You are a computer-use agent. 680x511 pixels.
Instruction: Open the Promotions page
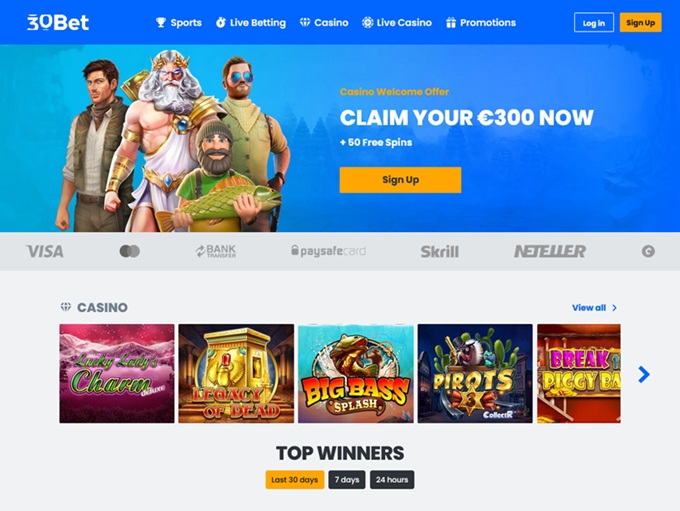481,23
